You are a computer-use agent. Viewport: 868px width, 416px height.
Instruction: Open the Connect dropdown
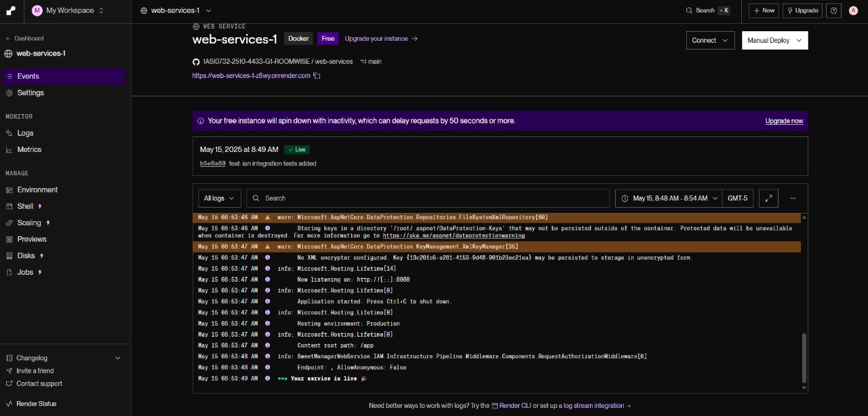click(710, 40)
